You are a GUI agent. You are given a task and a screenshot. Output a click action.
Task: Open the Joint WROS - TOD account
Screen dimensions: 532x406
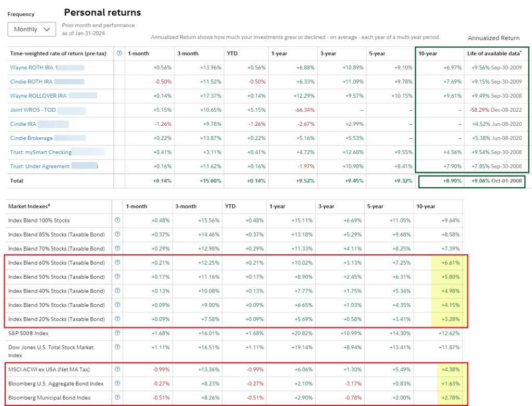[x=33, y=110]
